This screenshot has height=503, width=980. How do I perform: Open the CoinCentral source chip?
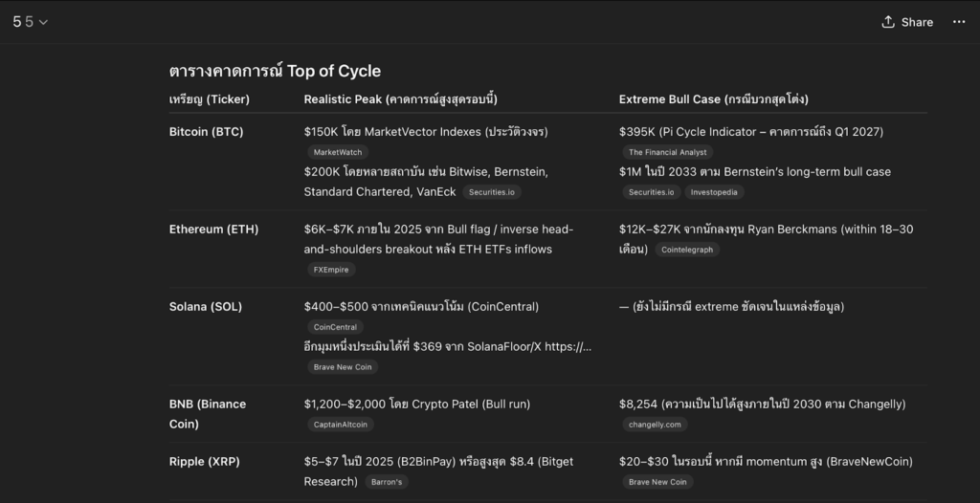[335, 327]
